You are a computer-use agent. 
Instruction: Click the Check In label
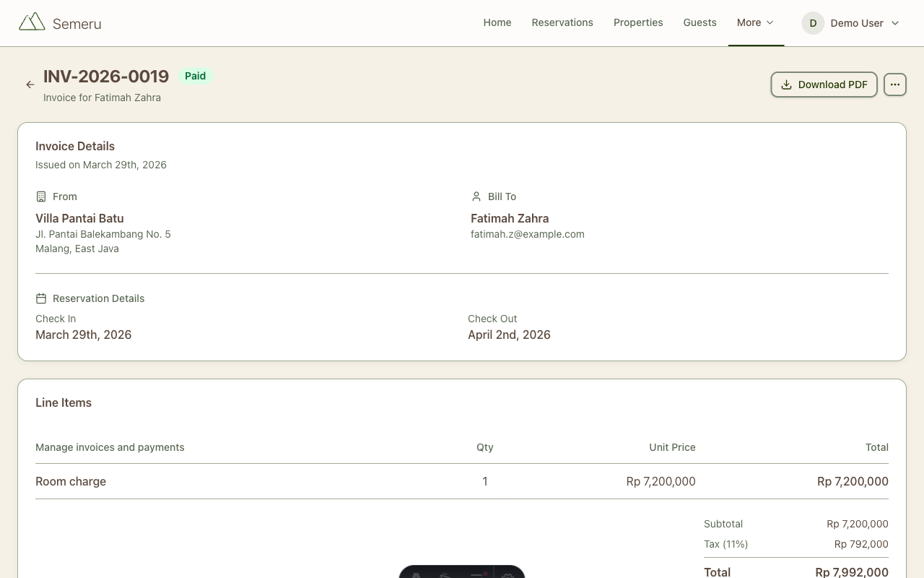(x=56, y=319)
